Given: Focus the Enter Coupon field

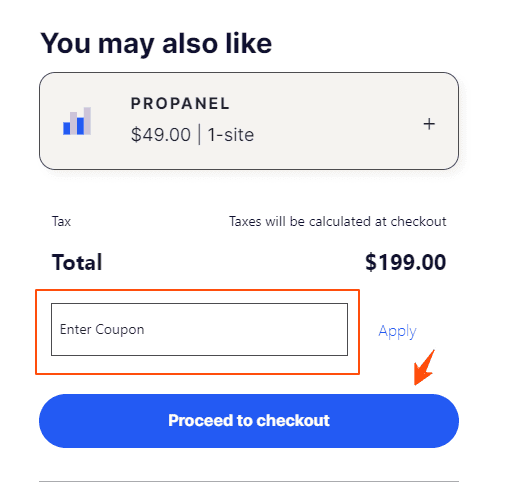Looking at the screenshot, I should pos(199,329).
